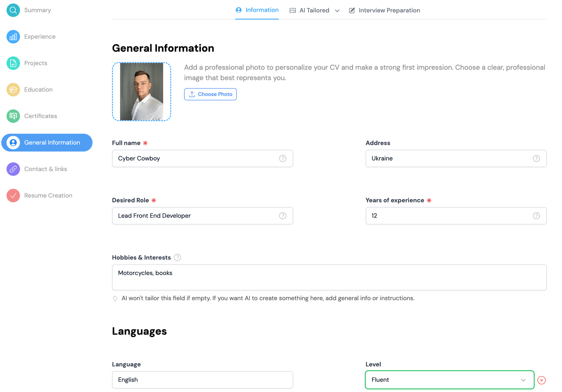Click the General Information page heading

(x=163, y=48)
